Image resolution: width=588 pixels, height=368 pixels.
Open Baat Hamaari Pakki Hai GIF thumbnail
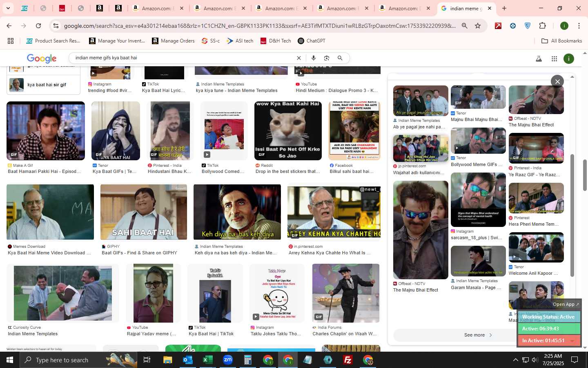[x=46, y=131]
